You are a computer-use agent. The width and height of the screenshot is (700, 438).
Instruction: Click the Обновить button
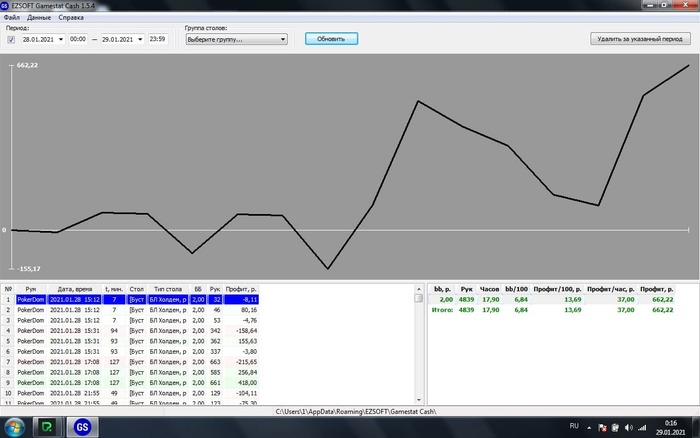point(331,39)
